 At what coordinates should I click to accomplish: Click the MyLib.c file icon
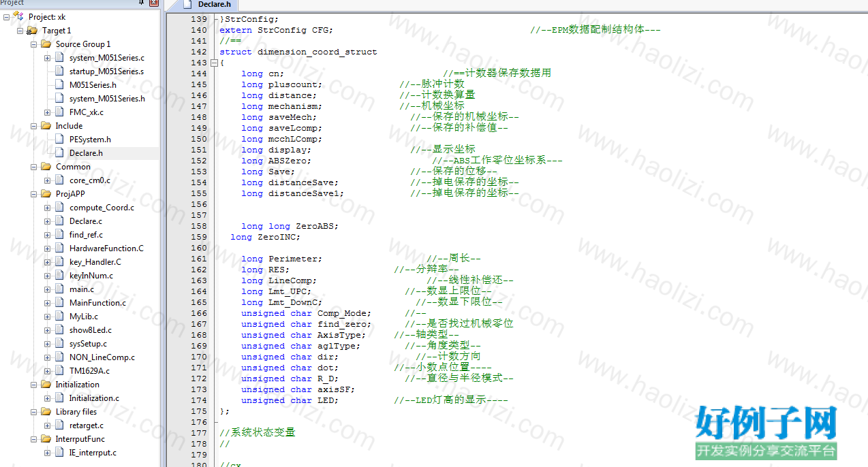coord(60,317)
